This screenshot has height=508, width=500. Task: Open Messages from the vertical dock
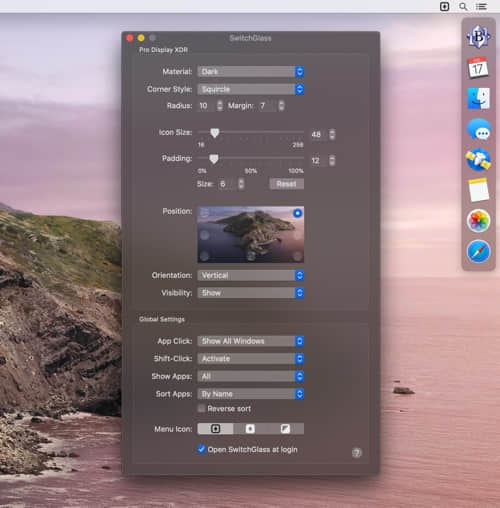click(478, 129)
